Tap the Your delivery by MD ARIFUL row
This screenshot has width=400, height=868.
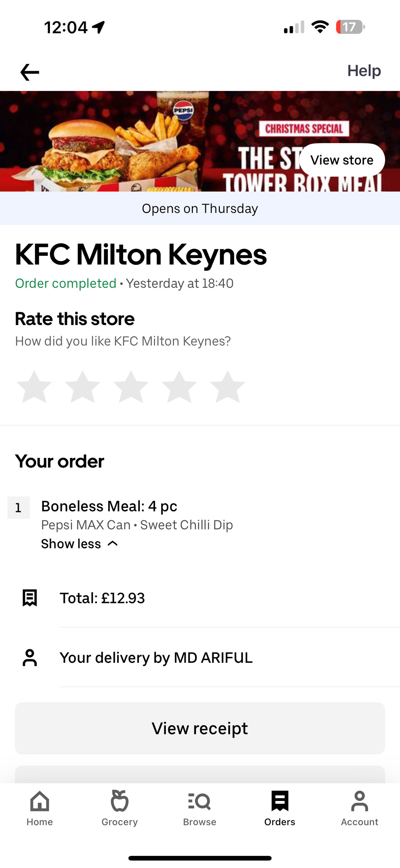[156, 658]
